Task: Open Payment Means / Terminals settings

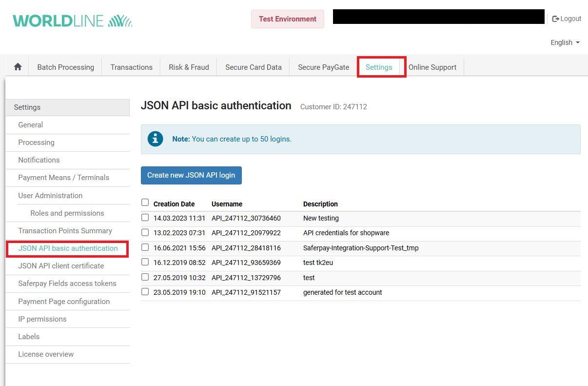Action: 63,178
